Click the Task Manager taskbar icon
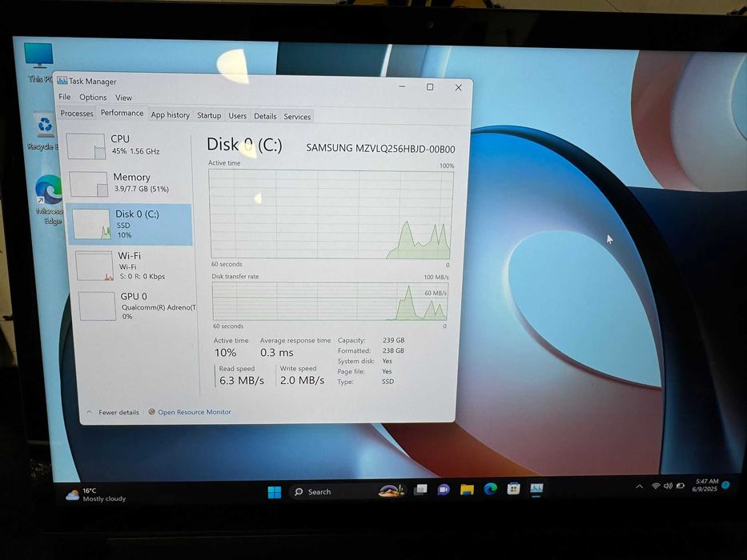The height and width of the screenshot is (560, 747). click(536, 488)
